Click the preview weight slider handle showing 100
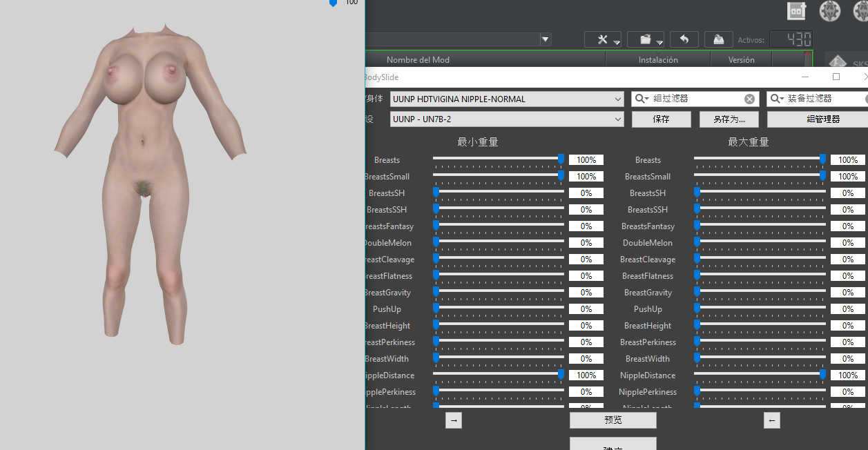Image resolution: width=868 pixels, height=450 pixels. click(333, 3)
